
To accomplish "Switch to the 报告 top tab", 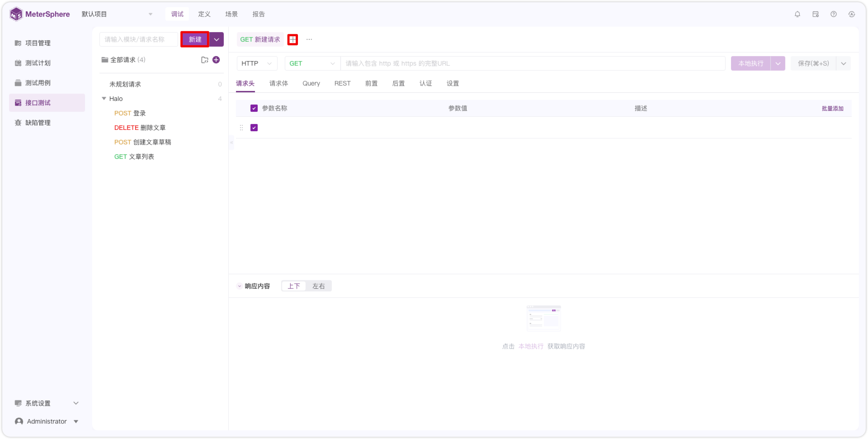I will 259,14.
